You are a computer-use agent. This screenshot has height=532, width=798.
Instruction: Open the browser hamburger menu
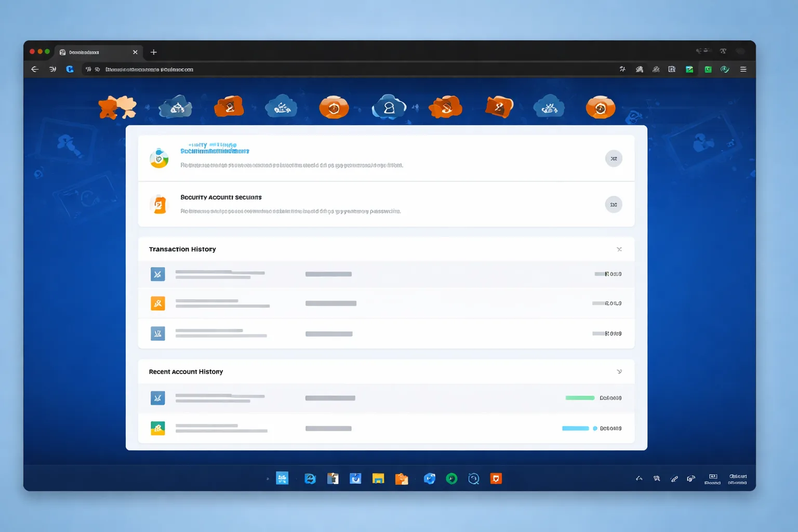tap(743, 69)
